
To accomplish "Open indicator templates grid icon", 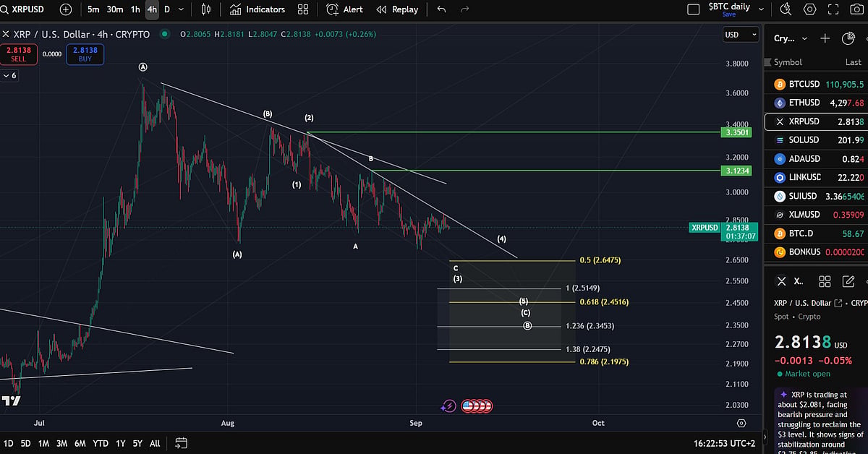I will click(303, 9).
